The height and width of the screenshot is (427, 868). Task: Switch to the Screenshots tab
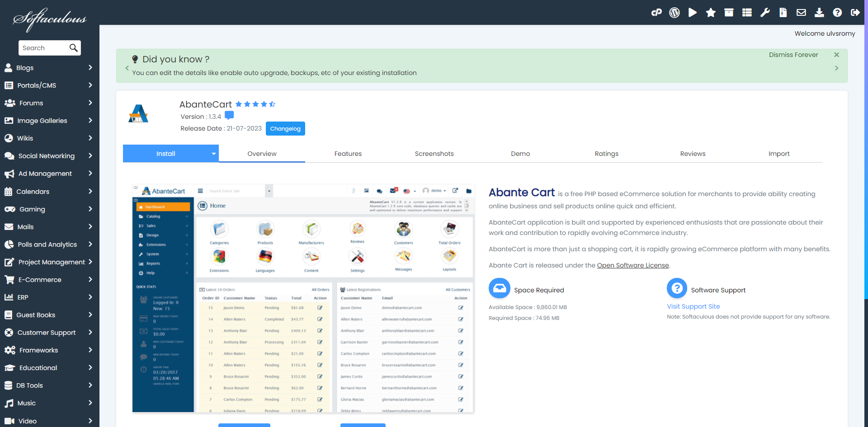pos(434,154)
